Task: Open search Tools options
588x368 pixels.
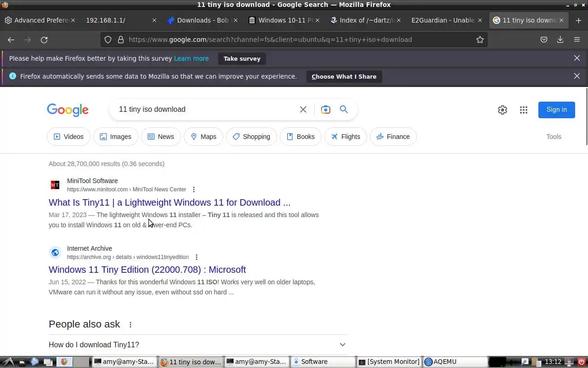Action: 554,137
